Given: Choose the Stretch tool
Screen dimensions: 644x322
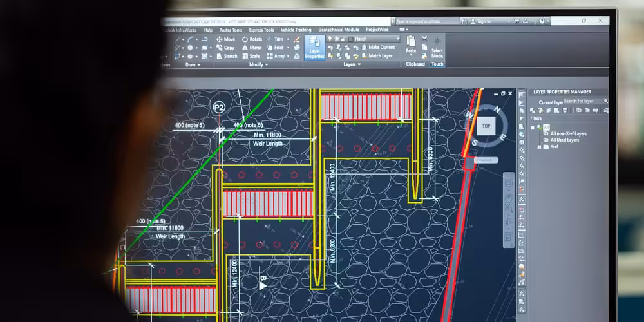Looking at the screenshot, I should tap(227, 56).
